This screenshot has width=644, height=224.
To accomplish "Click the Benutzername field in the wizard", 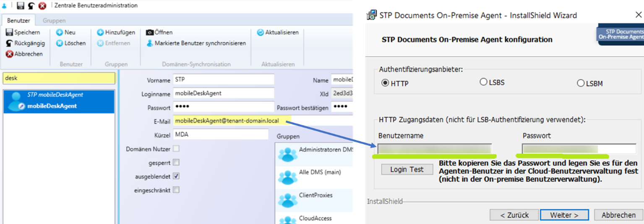I will click(x=435, y=149).
